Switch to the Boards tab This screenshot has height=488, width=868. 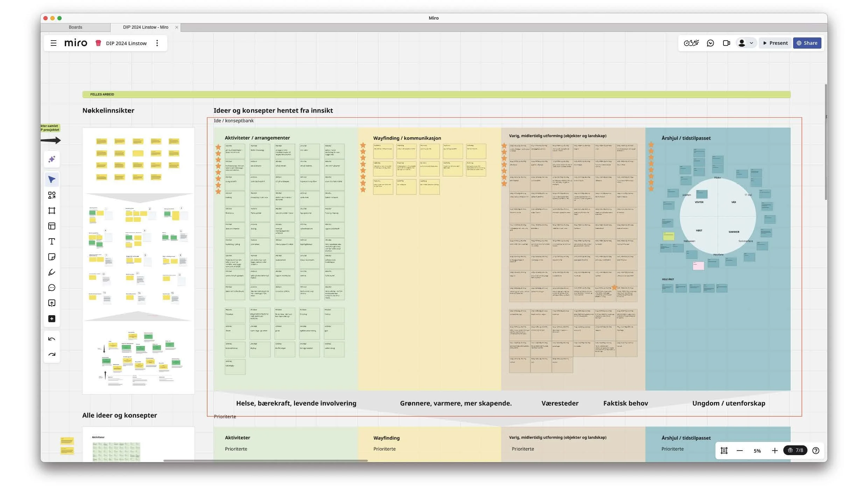point(75,27)
